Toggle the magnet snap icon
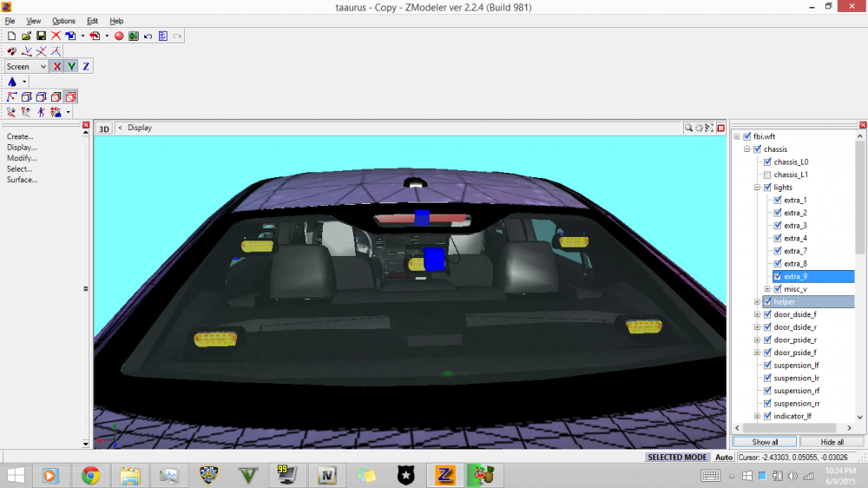 [11, 51]
